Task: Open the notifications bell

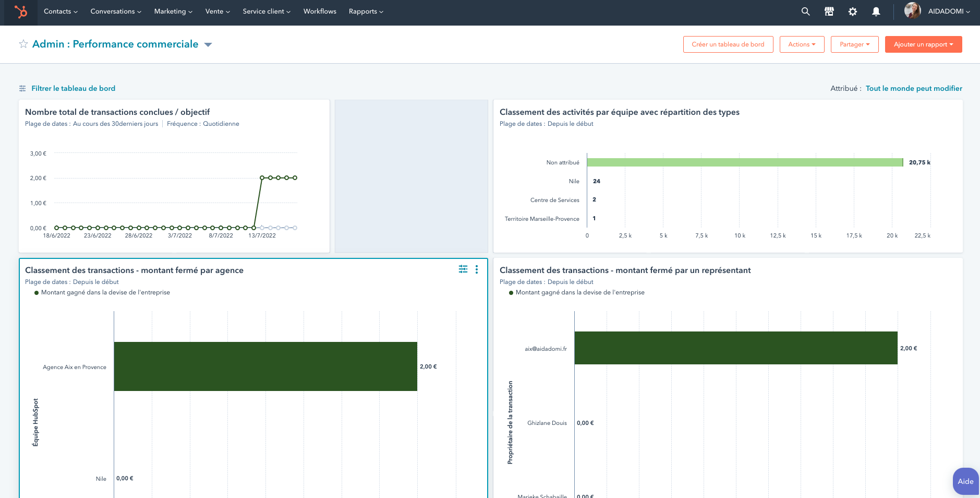Action: point(876,11)
